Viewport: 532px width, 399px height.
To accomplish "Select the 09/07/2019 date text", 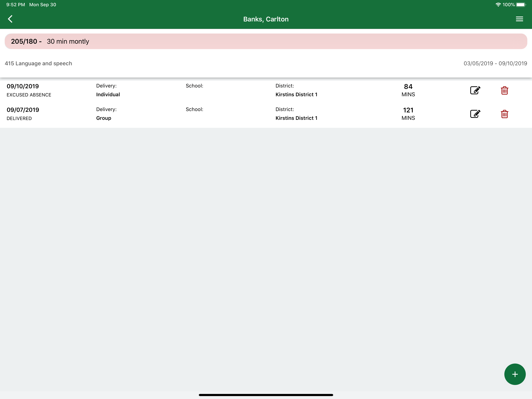I will 23,110.
